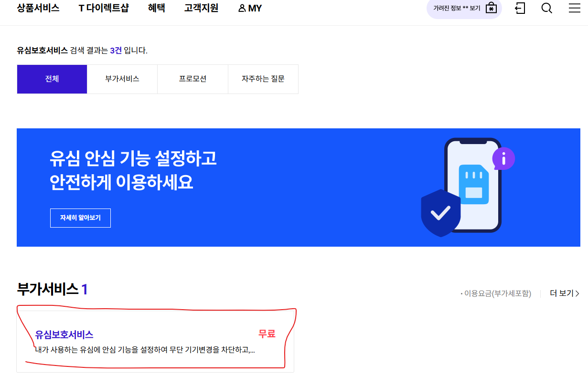This screenshot has width=588, height=386.
Task: Click the logout arrow icon
Action: (x=520, y=8)
